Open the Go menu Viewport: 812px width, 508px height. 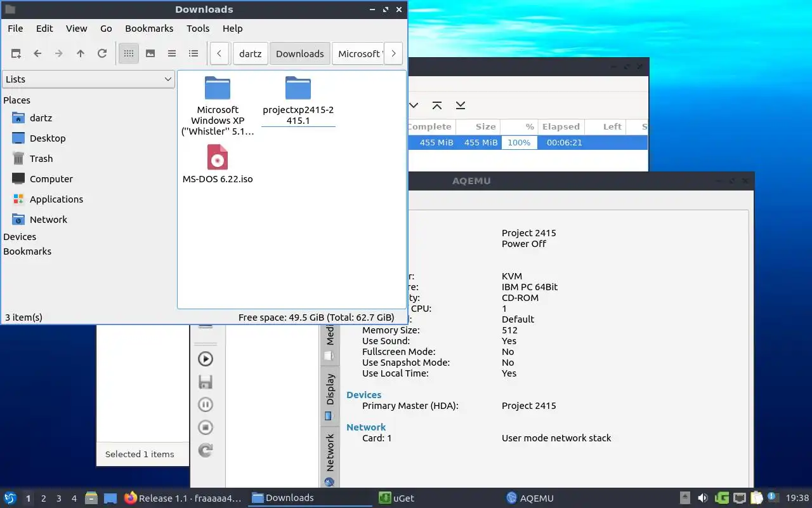(106, 29)
